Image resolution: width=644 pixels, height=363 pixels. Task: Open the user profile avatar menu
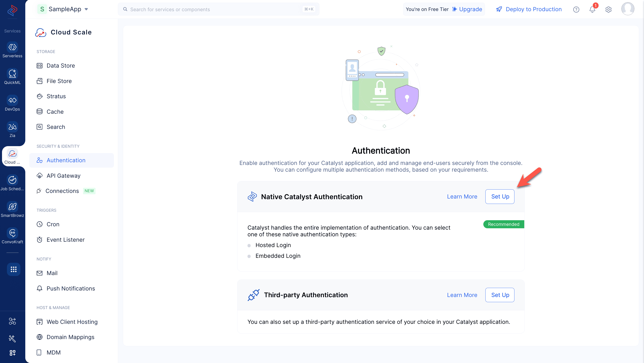click(x=628, y=9)
